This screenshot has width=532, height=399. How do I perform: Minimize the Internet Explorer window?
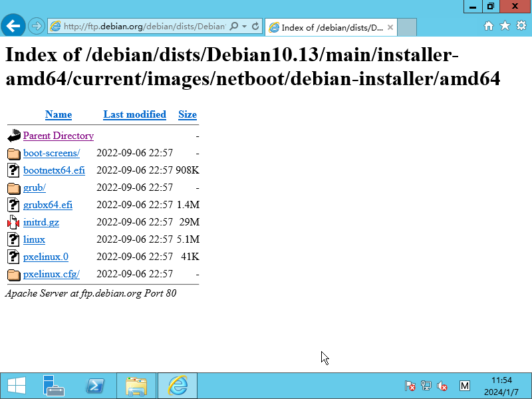click(x=473, y=7)
